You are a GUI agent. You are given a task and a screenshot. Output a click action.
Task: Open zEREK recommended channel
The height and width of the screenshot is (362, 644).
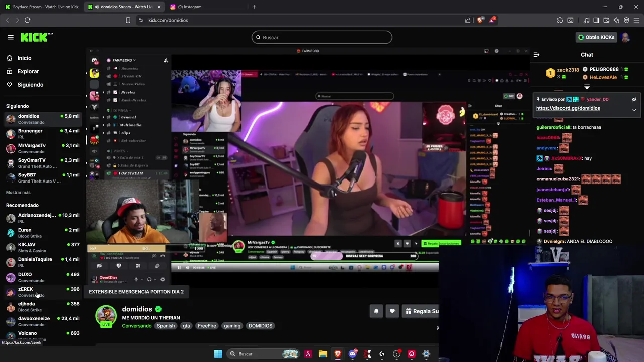point(43,292)
